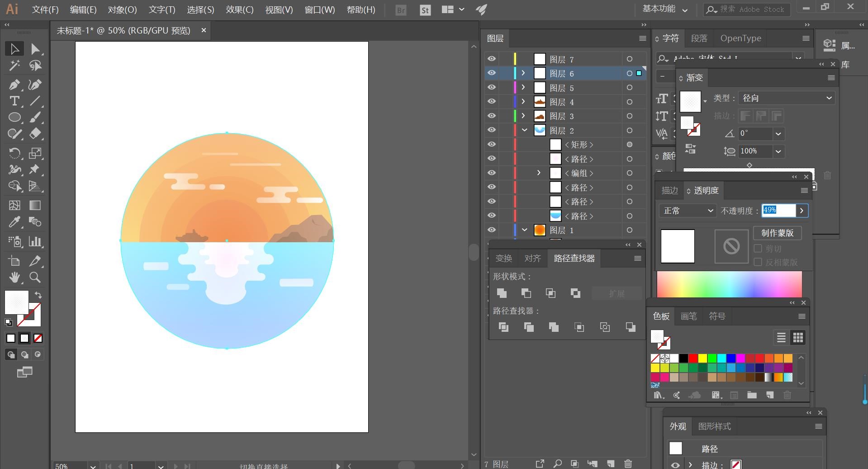
Task: Click the 制作蒙版 button
Action: 777,233
